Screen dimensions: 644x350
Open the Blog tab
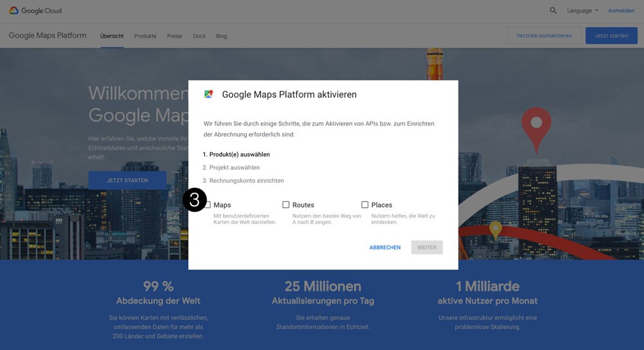coord(222,36)
